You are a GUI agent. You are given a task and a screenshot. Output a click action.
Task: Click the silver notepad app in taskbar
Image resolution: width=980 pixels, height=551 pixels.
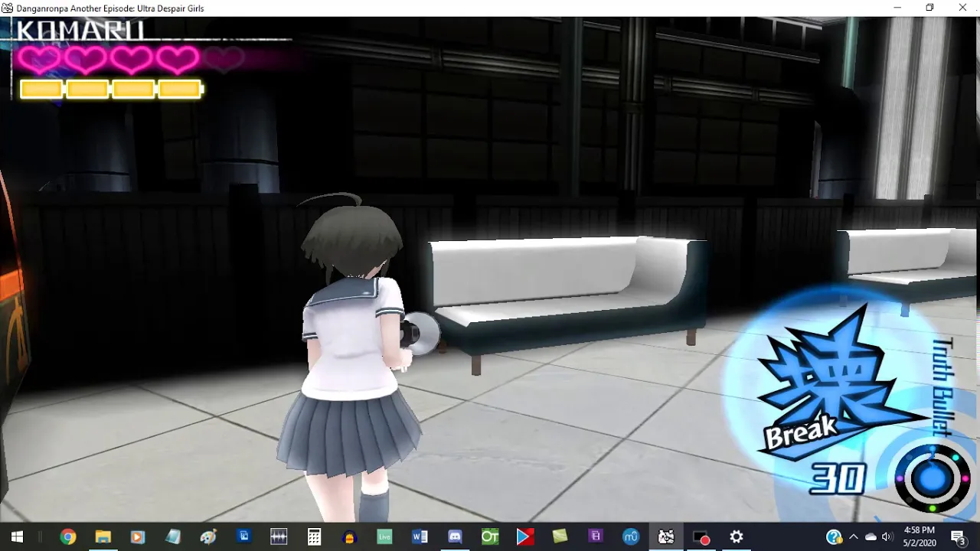coord(173,537)
